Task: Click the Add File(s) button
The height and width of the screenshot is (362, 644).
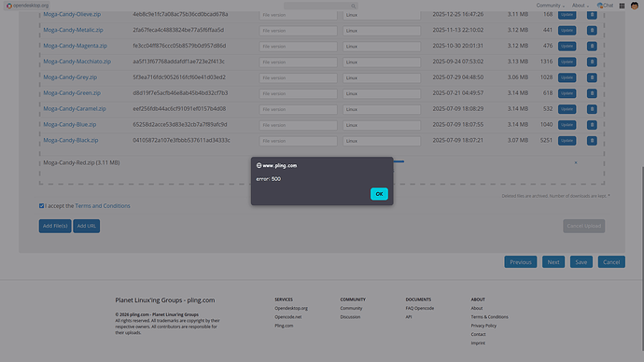Action: (55, 226)
